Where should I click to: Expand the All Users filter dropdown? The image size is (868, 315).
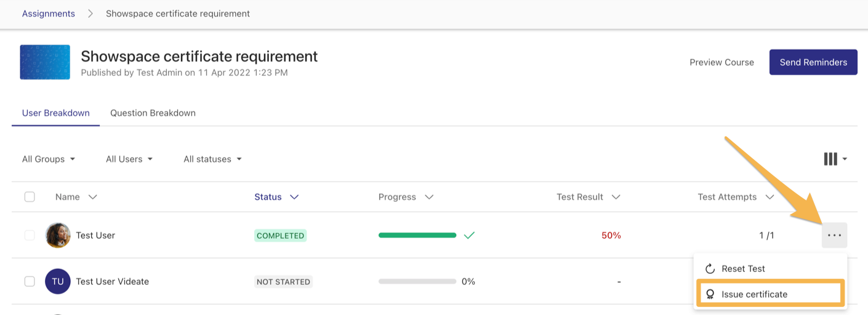[129, 159]
